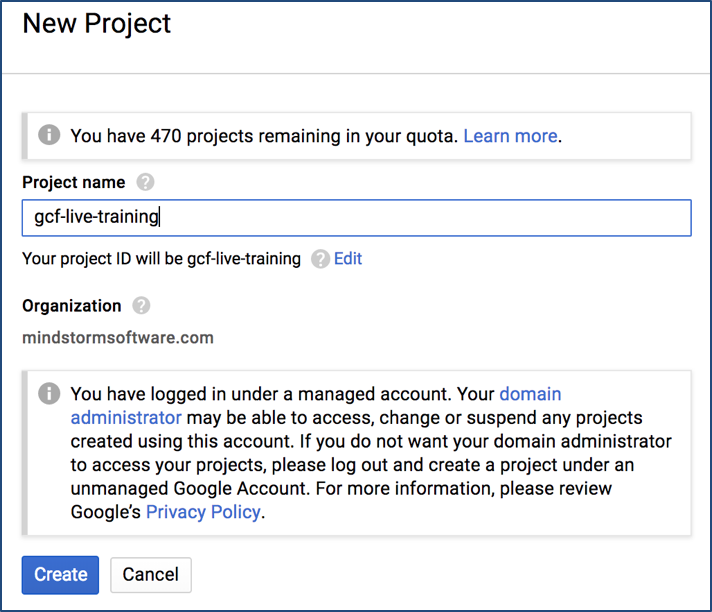
Task: Click the help icon beside Project name
Action: pyautogui.click(x=146, y=182)
